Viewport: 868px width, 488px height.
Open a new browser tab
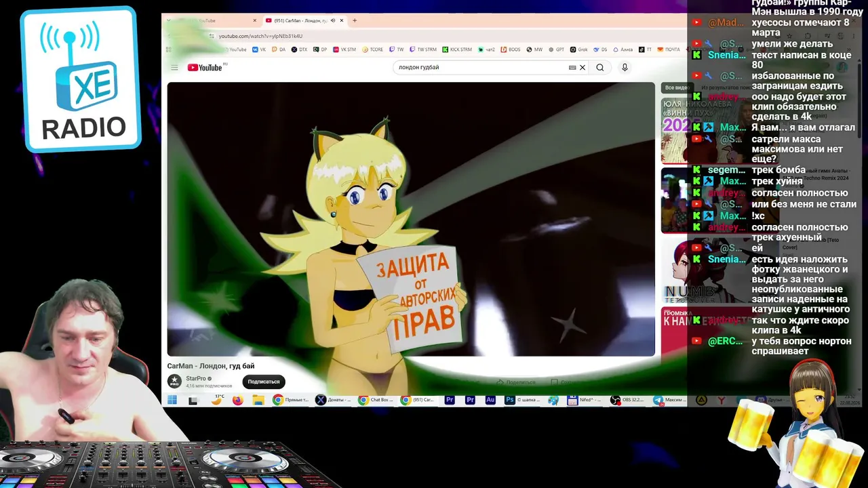coord(354,20)
